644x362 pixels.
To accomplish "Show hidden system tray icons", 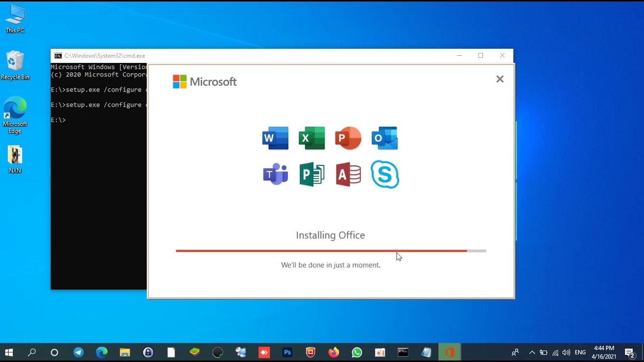I will pyautogui.click(x=532, y=352).
